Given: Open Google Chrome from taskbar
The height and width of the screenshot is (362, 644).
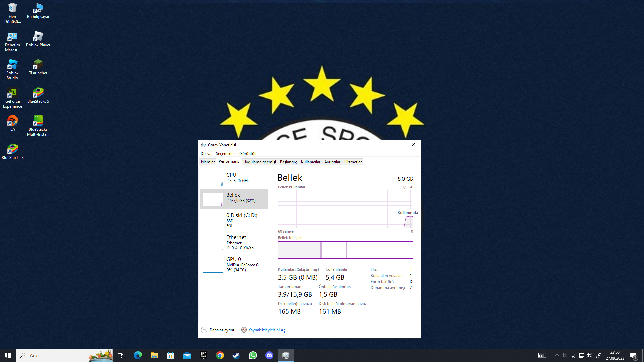Looking at the screenshot, I should point(220,355).
